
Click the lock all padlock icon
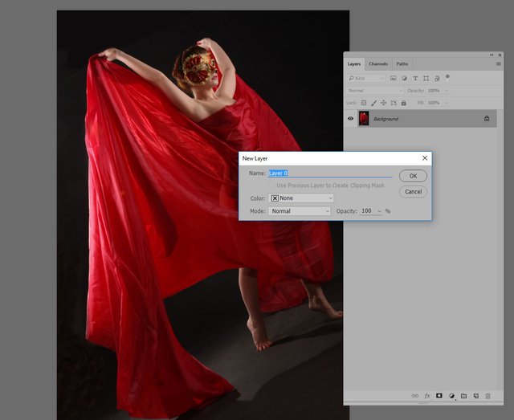click(403, 103)
